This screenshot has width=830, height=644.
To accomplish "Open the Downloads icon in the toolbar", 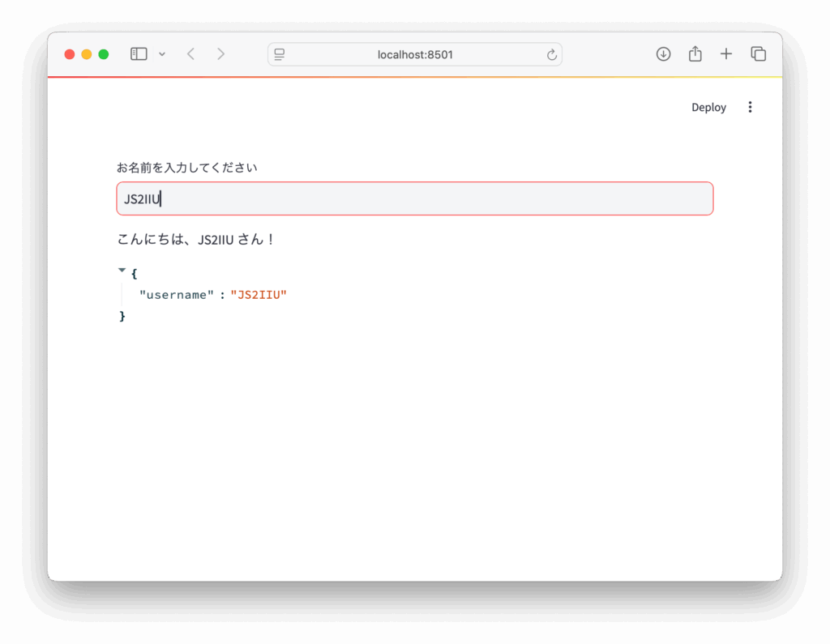I will (x=663, y=53).
